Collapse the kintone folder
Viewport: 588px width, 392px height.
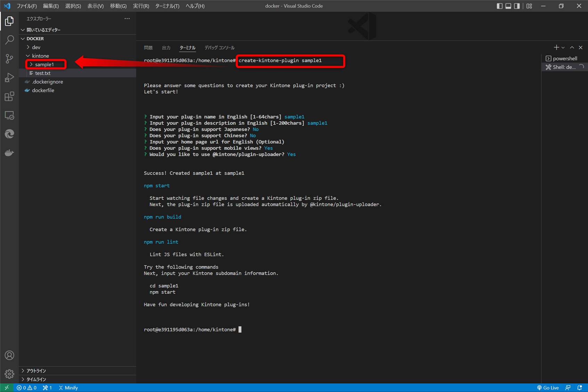point(77,56)
